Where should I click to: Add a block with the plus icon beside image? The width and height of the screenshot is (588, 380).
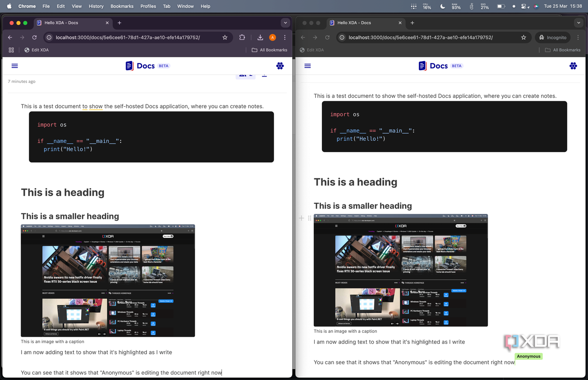(x=302, y=218)
